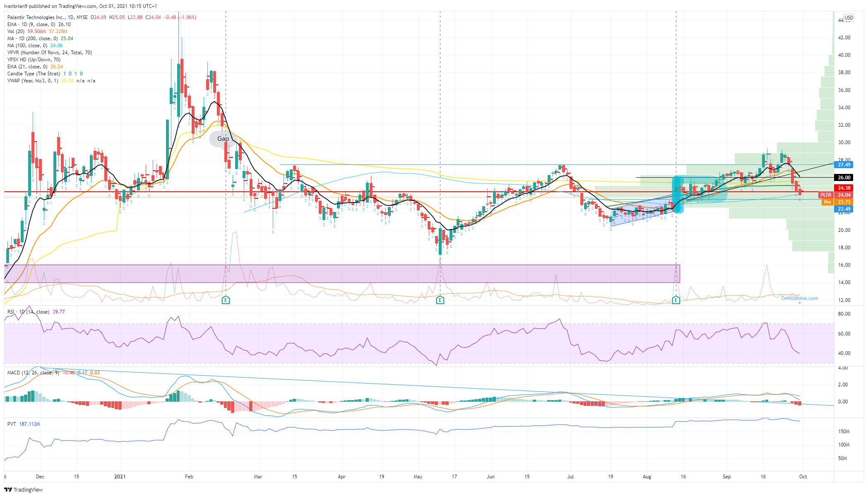Click the February earnings E marker
This screenshot has height=497, width=868.
click(x=226, y=300)
